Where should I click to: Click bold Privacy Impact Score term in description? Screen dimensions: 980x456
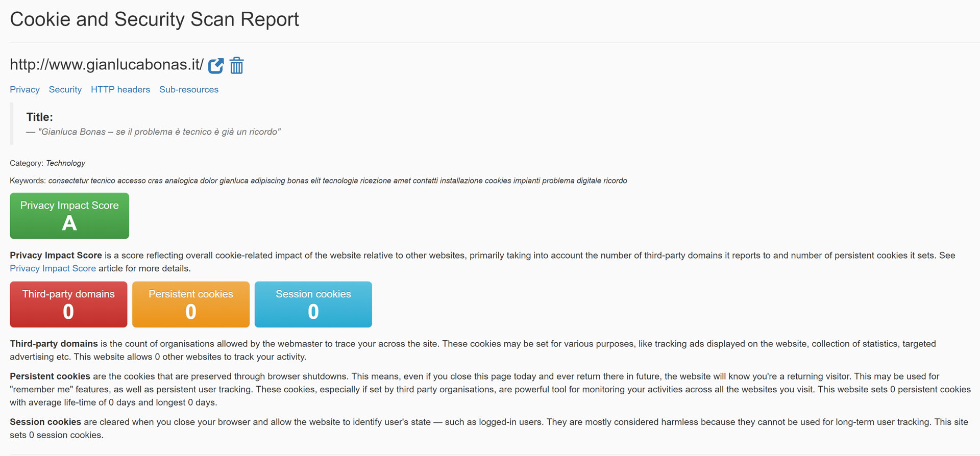[x=56, y=256]
